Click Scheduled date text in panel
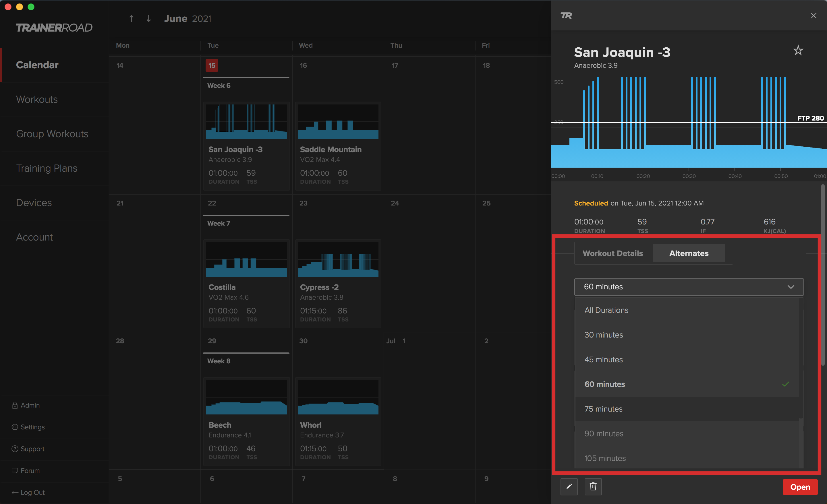Screen dimensions: 827x504 [x=639, y=203]
